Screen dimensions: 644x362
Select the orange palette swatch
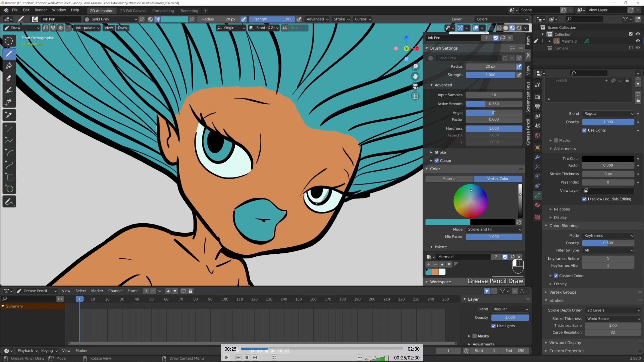point(435,272)
